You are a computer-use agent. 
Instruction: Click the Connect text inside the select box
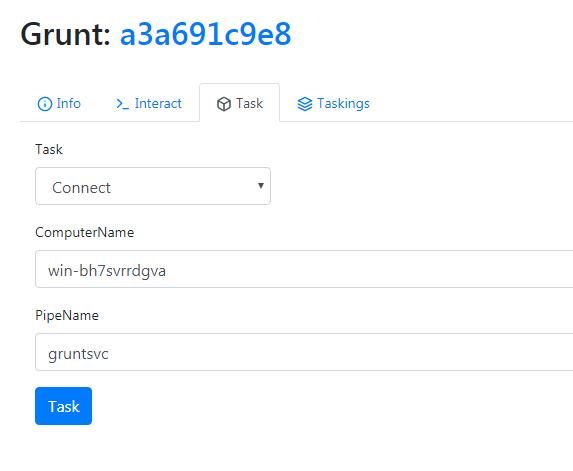[x=81, y=187]
